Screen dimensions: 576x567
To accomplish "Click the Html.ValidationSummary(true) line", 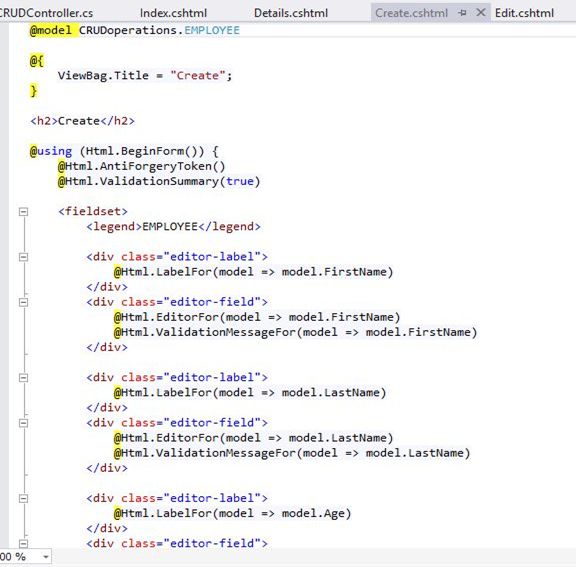I will 159,181.
